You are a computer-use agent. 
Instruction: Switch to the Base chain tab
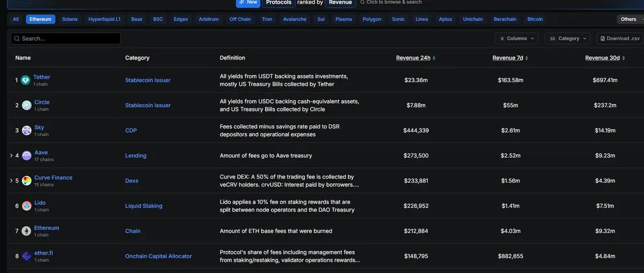[137, 19]
